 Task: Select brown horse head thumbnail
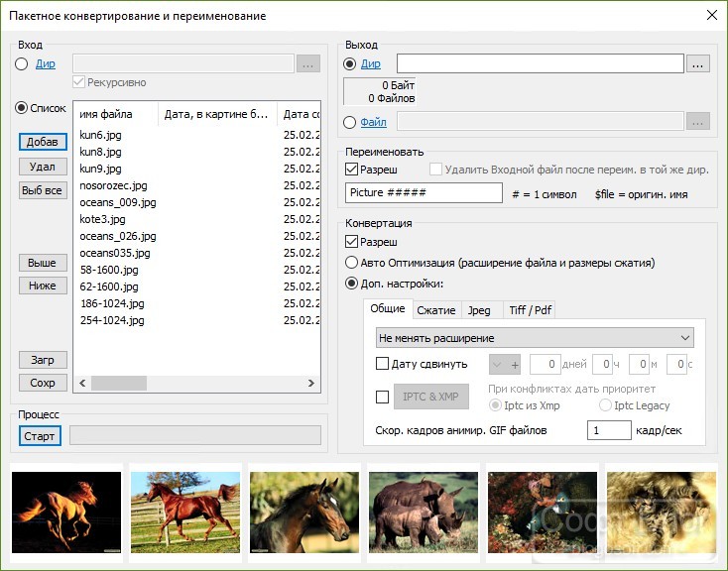304,513
